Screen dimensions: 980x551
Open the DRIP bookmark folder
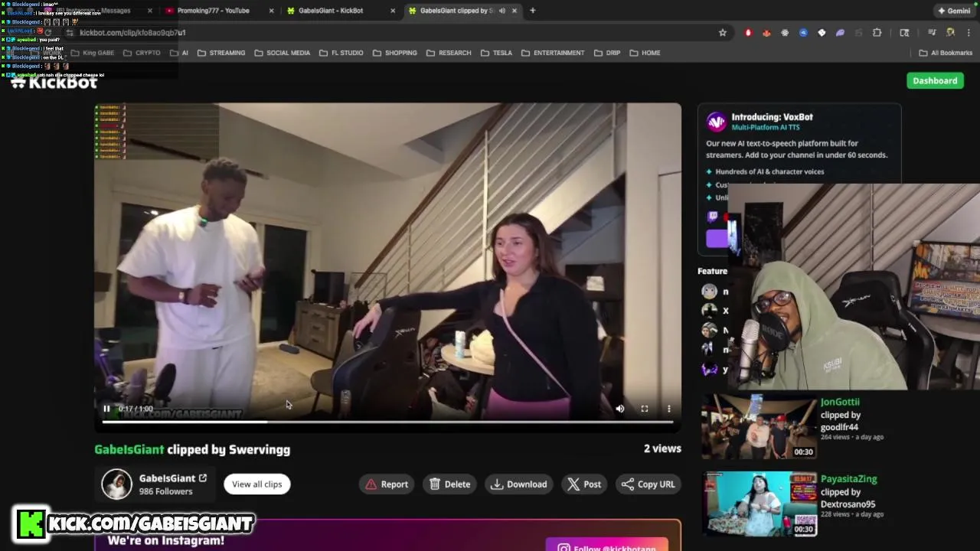607,53
